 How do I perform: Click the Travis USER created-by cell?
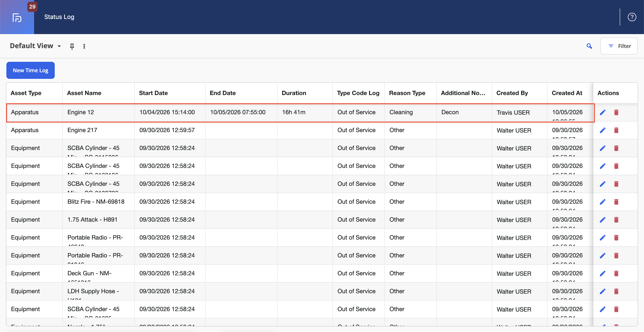(x=519, y=112)
